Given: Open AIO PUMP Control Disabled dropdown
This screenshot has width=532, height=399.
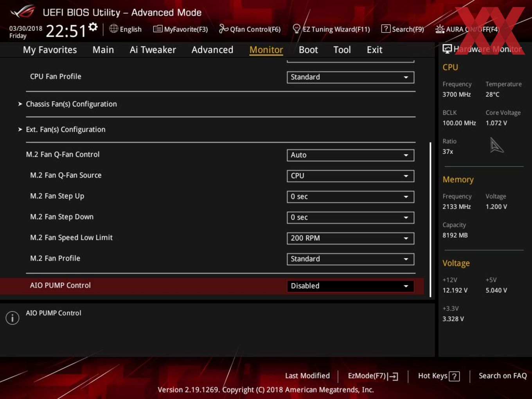Looking at the screenshot, I should (350, 286).
